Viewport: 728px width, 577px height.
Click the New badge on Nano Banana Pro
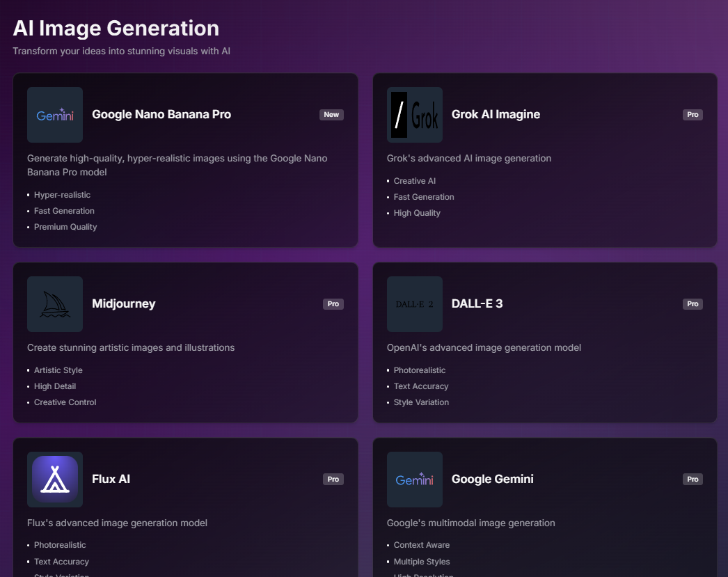(331, 115)
